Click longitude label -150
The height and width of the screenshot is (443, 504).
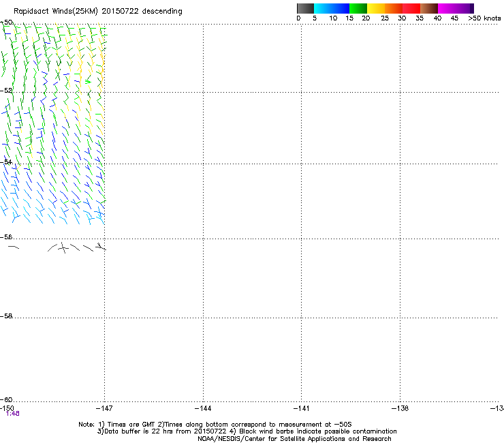coord(7,408)
